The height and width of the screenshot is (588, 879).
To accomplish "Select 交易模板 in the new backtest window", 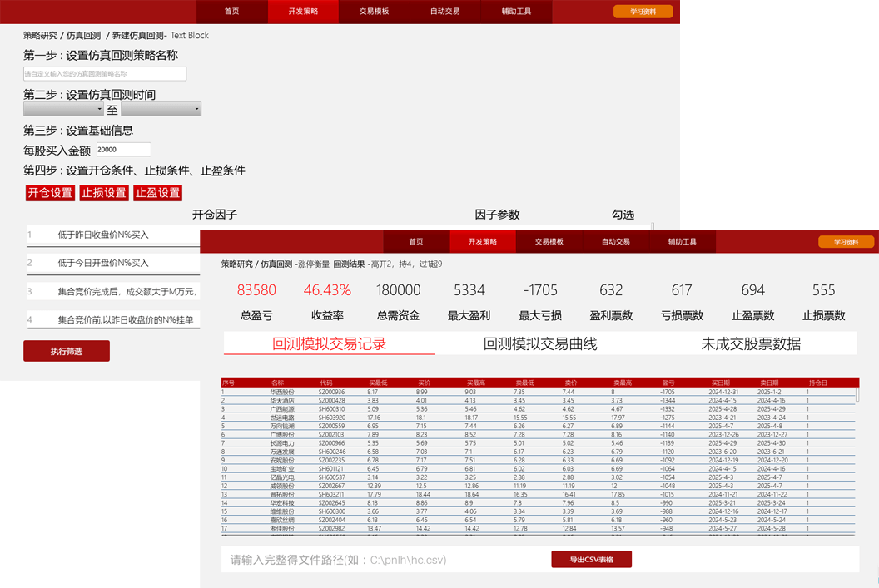I will click(375, 12).
